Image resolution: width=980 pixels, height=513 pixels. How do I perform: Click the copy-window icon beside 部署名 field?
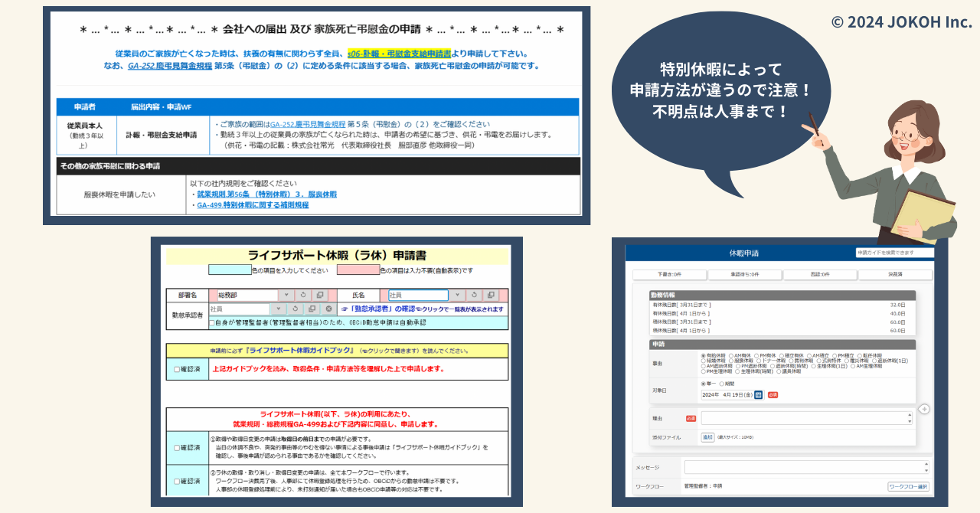(322, 295)
